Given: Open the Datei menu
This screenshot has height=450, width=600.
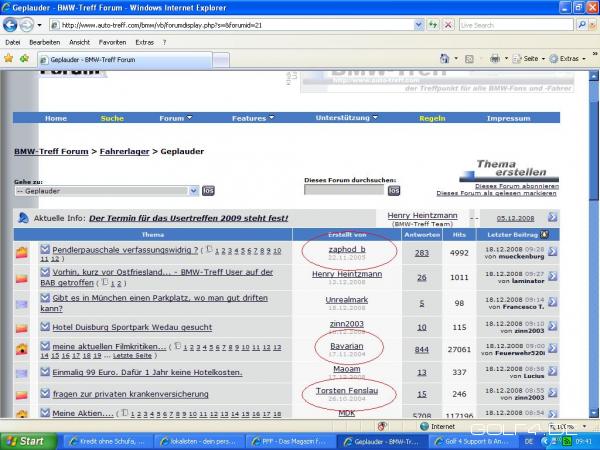Looking at the screenshot, I should 13,42.
